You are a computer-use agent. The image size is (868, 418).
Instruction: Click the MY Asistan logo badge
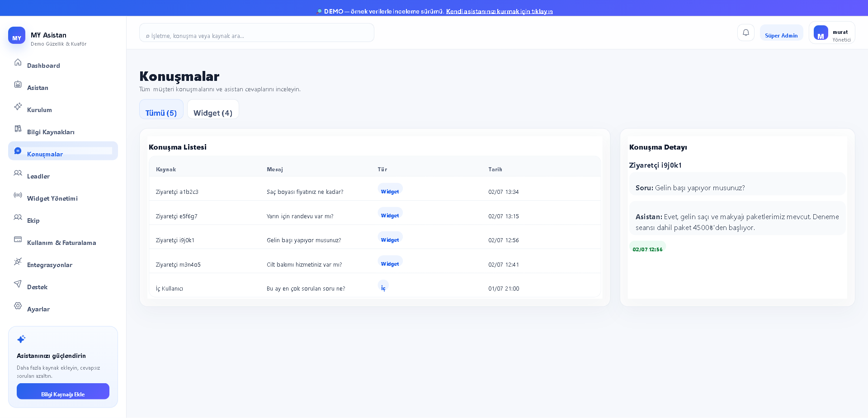click(x=17, y=35)
